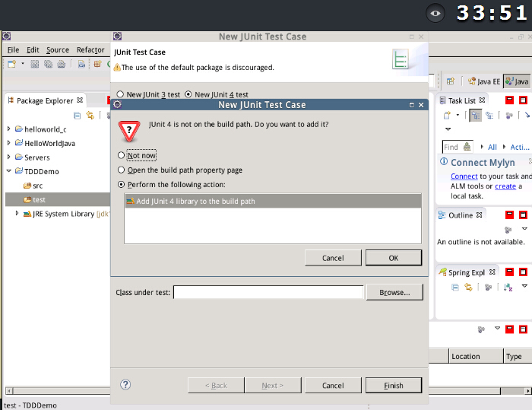Maximize the Outline view
The height and width of the screenshot is (410, 532).
click(x=523, y=215)
